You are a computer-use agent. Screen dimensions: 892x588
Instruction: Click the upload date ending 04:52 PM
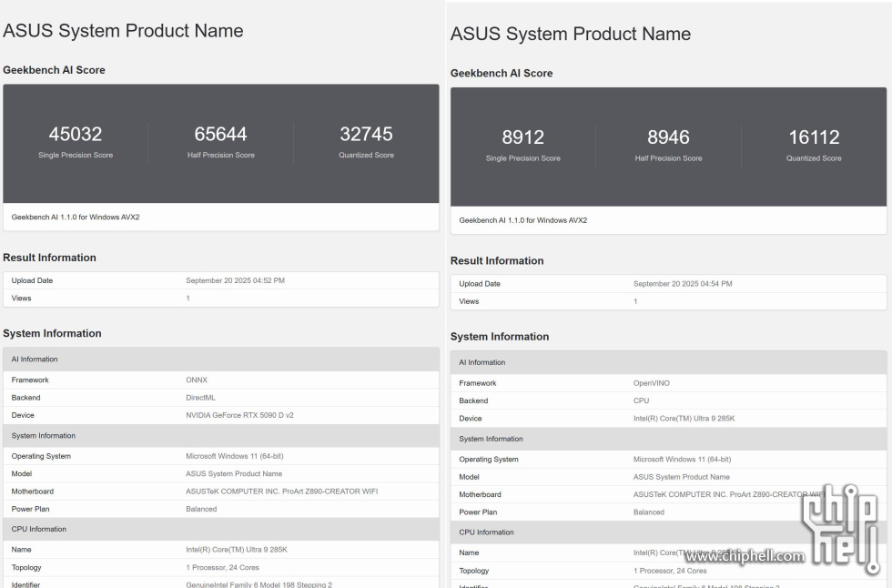[x=235, y=280]
